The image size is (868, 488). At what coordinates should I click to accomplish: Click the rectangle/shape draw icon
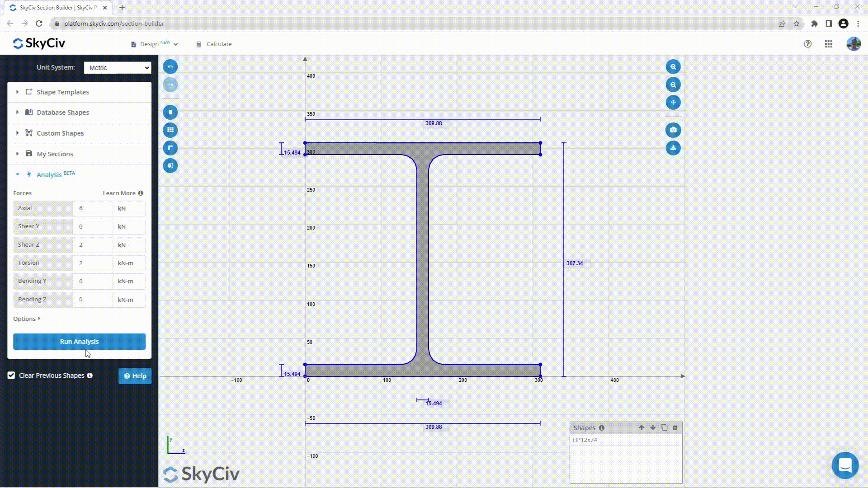click(x=171, y=112)
